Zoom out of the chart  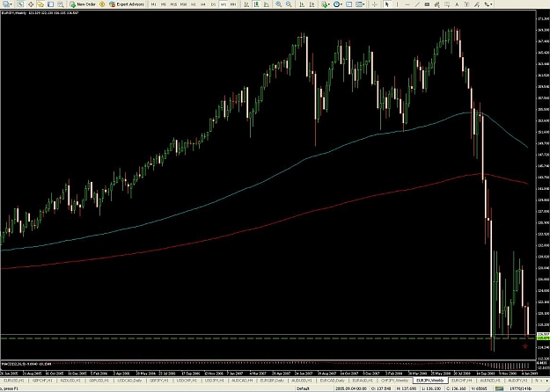click(x=289, y=4)
